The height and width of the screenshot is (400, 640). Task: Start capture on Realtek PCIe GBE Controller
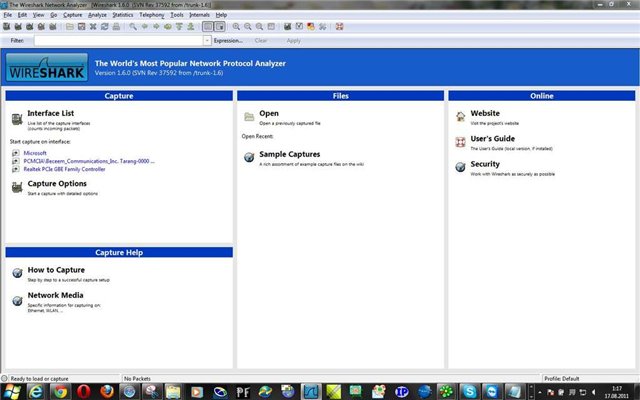click(x=64, y=169)
